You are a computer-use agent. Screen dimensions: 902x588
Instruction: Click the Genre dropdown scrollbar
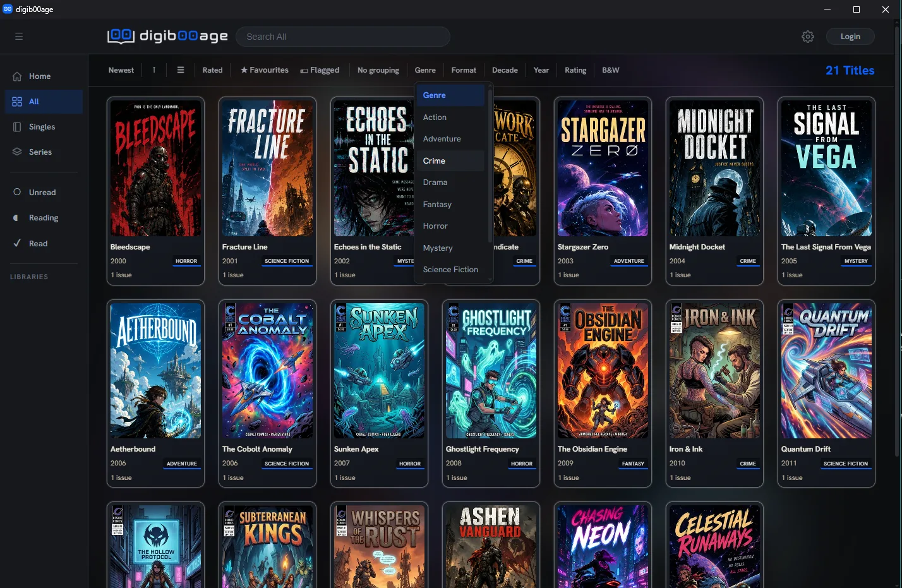(490, 165)
